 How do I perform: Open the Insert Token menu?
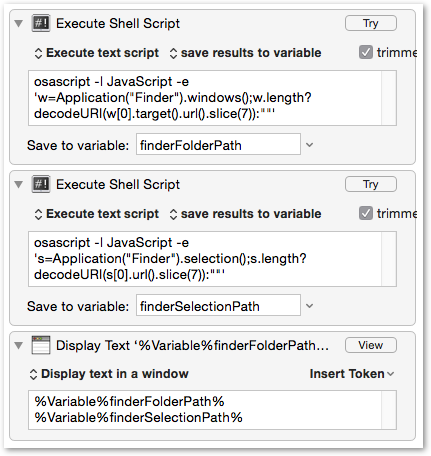[352, 374]
